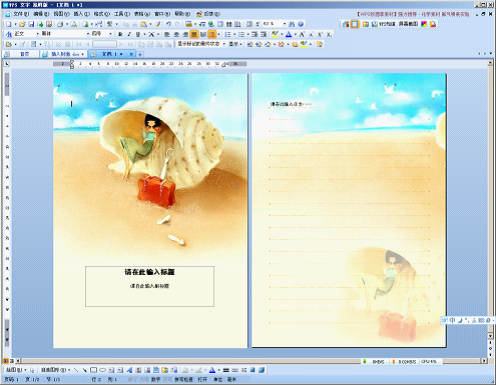Apply the yellow text highlight color
The height and width of the screenshot is (385, 496).
tap(275, 34)
